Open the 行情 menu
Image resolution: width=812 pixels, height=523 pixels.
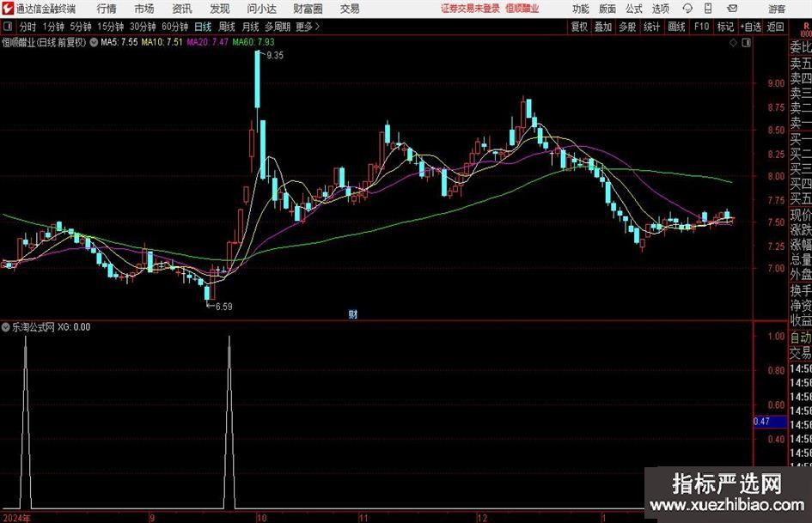click(107, 9)
